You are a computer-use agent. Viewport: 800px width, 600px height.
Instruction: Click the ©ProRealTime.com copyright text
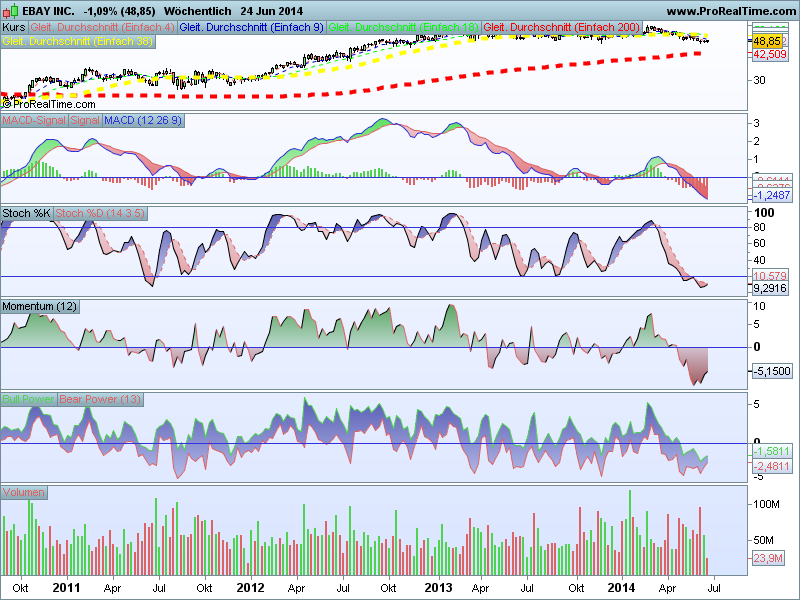click(49, 104)
